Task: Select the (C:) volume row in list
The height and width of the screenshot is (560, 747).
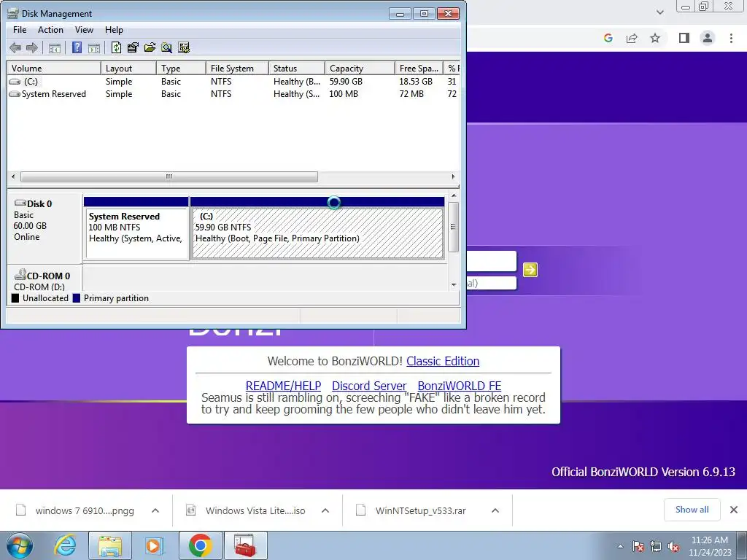Action: 233,82
